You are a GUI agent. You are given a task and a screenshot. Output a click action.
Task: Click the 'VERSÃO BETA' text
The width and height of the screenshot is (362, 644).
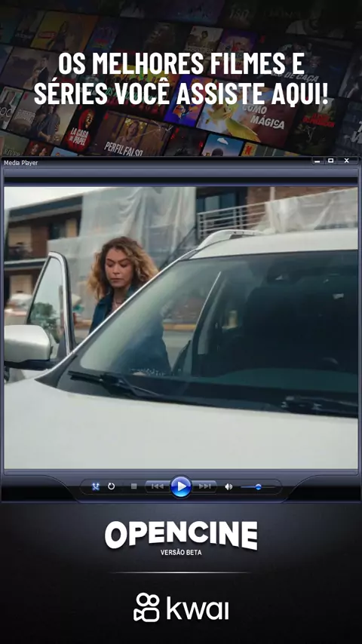181,553
